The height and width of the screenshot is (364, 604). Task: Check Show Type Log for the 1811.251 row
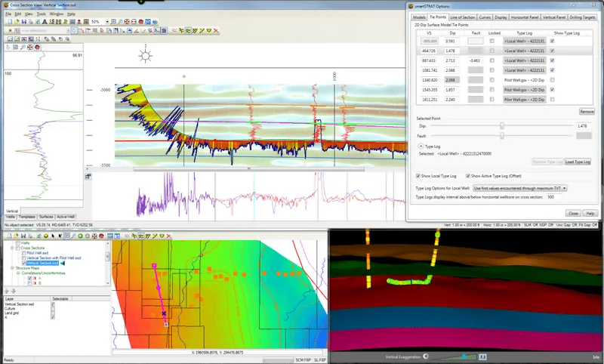tap(553, 99)
